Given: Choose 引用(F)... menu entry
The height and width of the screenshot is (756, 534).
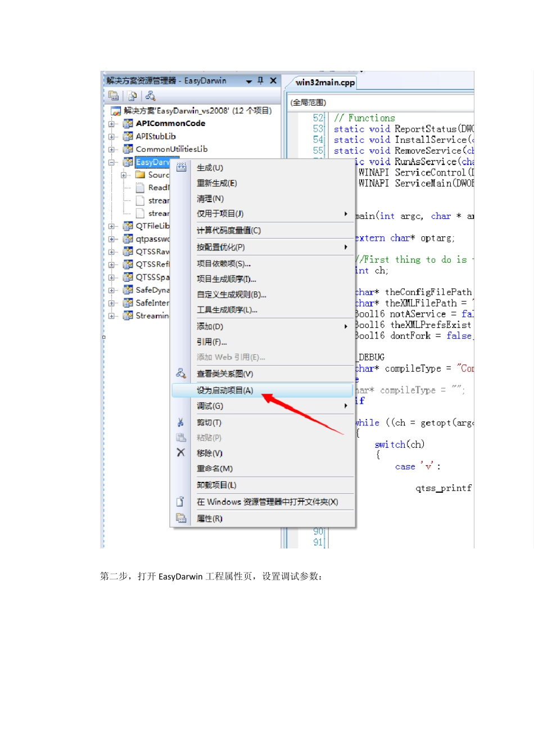Looking at the screenshot, I should pyautogui.click(x=263, y=342).
